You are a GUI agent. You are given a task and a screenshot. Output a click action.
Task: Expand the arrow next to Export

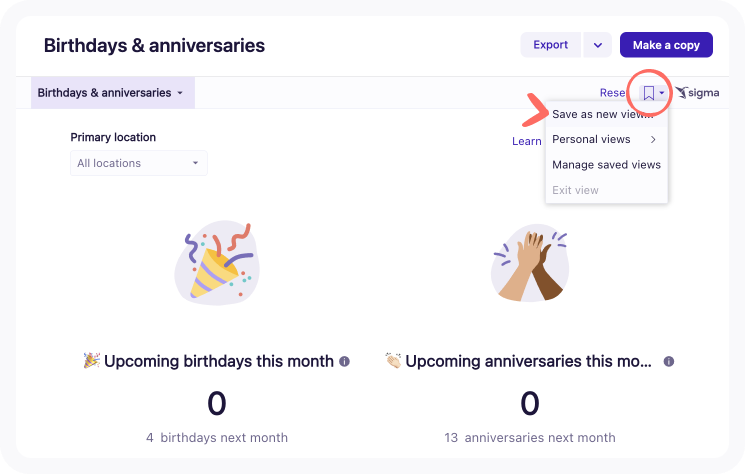pos(597,45)
